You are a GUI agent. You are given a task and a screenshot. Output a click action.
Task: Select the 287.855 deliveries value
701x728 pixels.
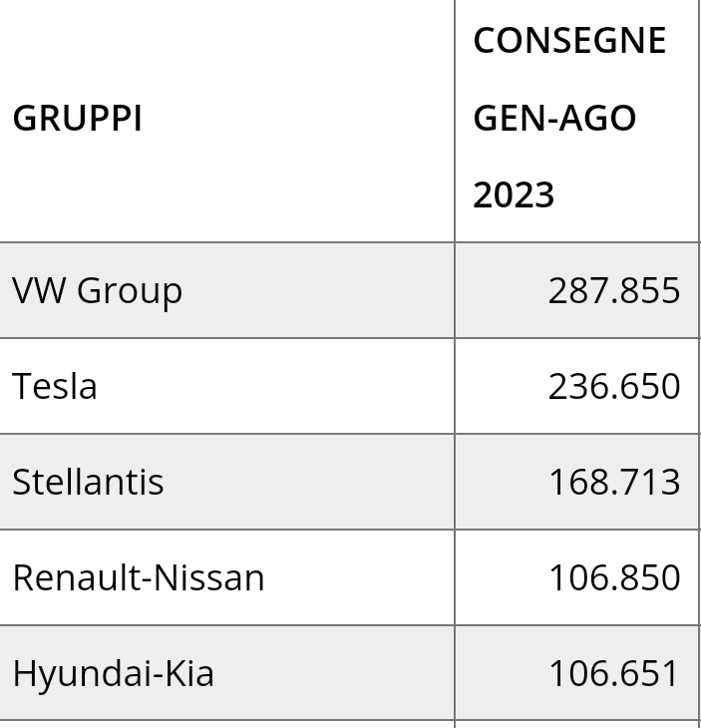click(614, 291)
